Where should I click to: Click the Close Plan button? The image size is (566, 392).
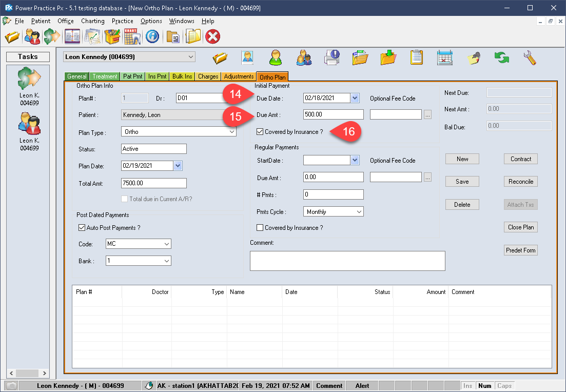521,227
